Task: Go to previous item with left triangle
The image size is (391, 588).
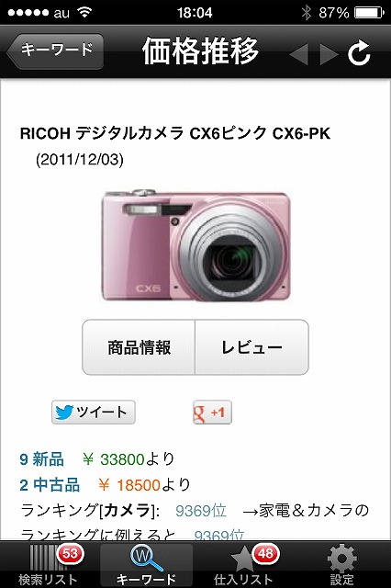Action: pyautogui.click(x=299, y=54)
